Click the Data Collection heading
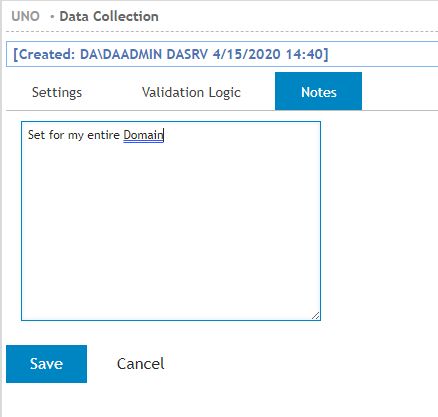 click(109, 16)
